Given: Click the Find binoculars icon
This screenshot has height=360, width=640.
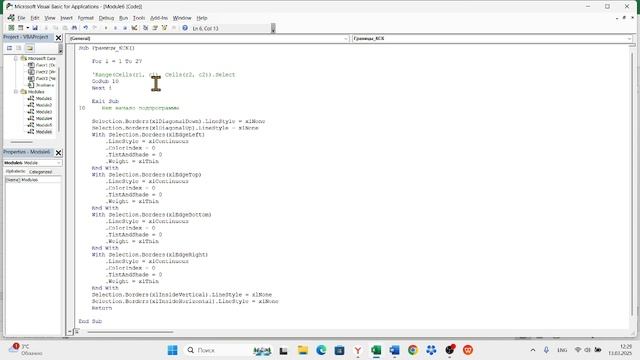Looking at the screenshot, I should [x=74, y=28].
